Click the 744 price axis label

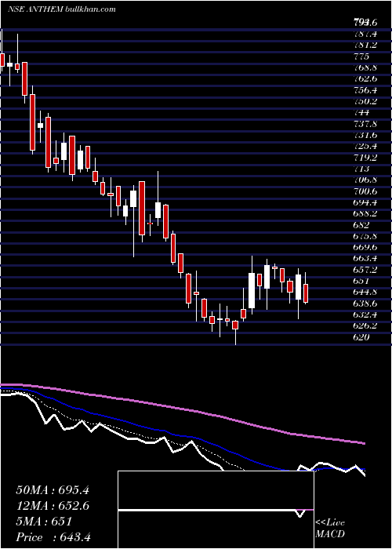tap(361, 113)
